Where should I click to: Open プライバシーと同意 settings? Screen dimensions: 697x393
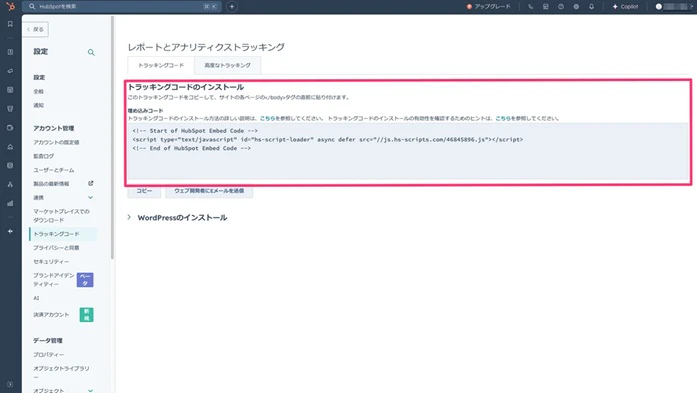[x=56, y=248]
